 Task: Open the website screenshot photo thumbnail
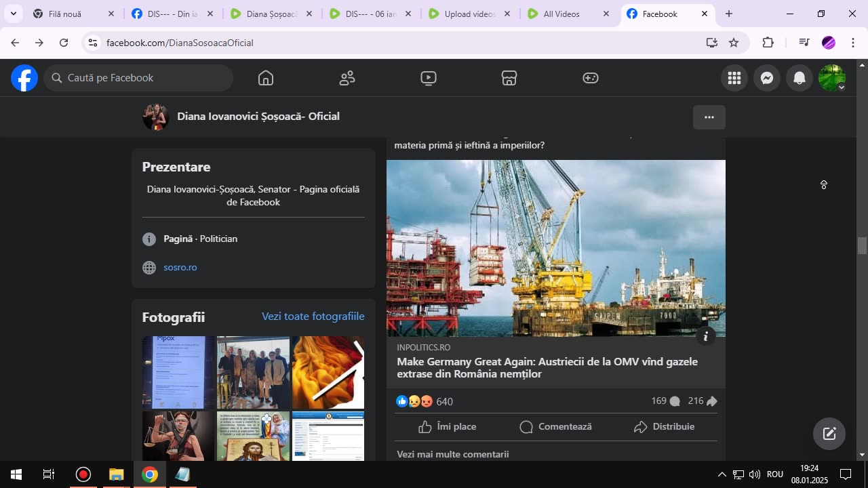[x=328, y=436]
